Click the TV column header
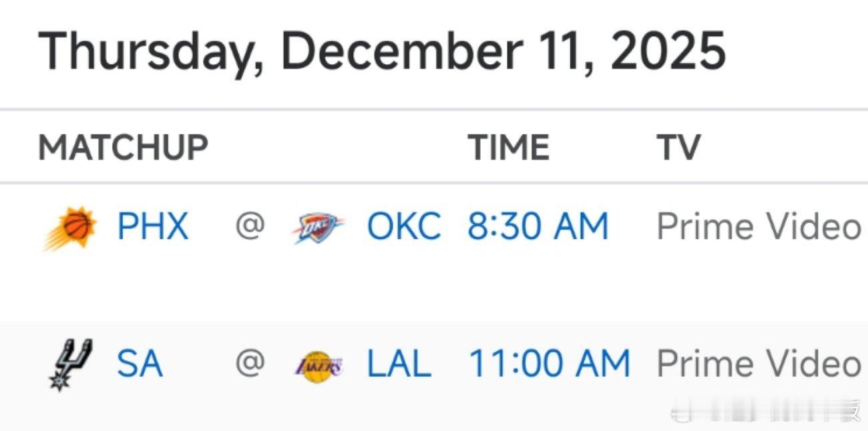The image size is (868, 431). pos(678,147)
